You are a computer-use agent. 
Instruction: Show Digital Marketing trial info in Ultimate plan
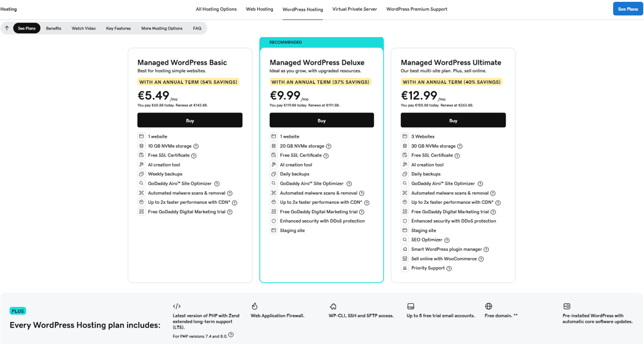[x=493, y=212]
